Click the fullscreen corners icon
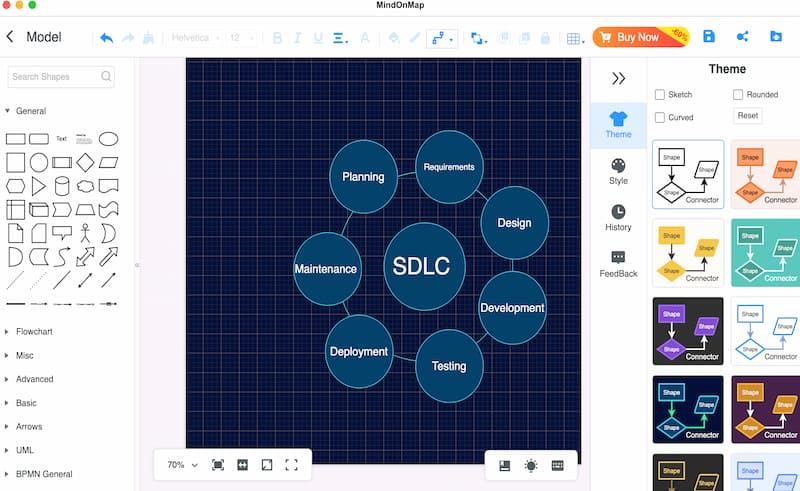800x491 pixels. click(x=291, y=464)
